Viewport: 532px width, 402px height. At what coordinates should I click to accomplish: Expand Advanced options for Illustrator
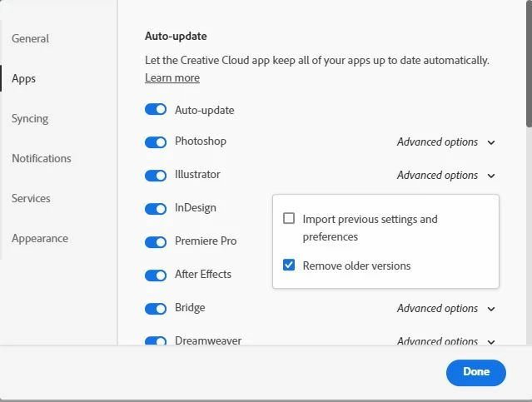pyautogui.click(x=445, y=175)
